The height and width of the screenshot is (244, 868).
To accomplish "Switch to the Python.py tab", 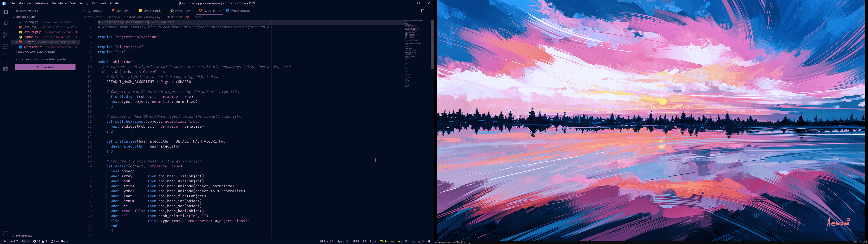I will 182,11.
